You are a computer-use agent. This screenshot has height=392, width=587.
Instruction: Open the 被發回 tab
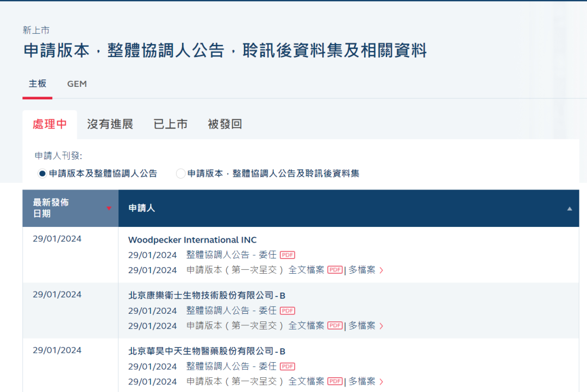(224, 124)
